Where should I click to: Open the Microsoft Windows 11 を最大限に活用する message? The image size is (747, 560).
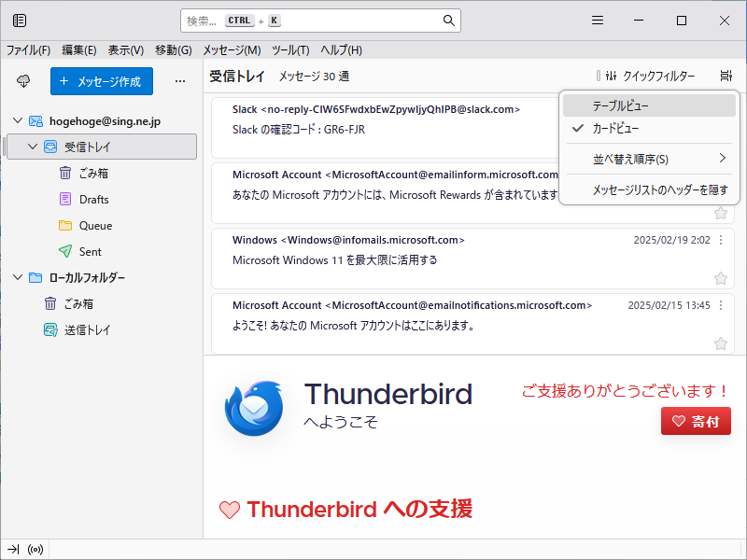click(x=472, y=259)
